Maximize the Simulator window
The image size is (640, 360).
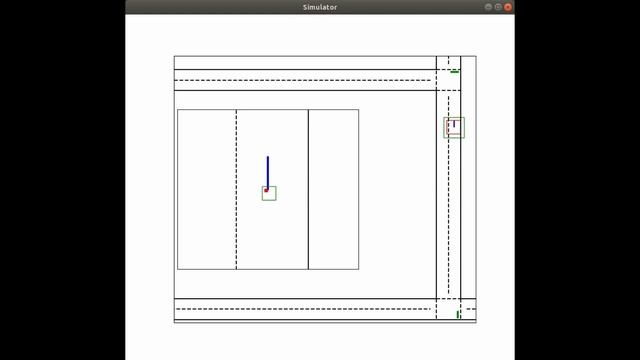(498, 7)
